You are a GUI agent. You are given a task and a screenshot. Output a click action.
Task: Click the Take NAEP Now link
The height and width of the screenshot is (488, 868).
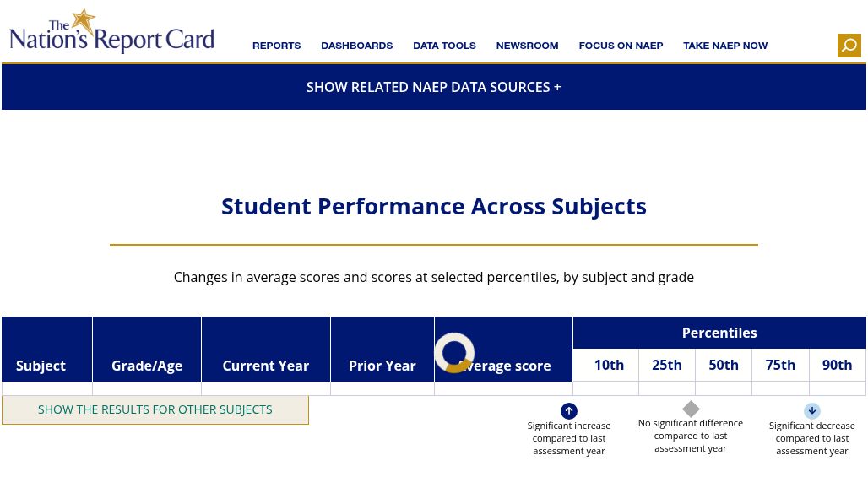coord(725,46)
